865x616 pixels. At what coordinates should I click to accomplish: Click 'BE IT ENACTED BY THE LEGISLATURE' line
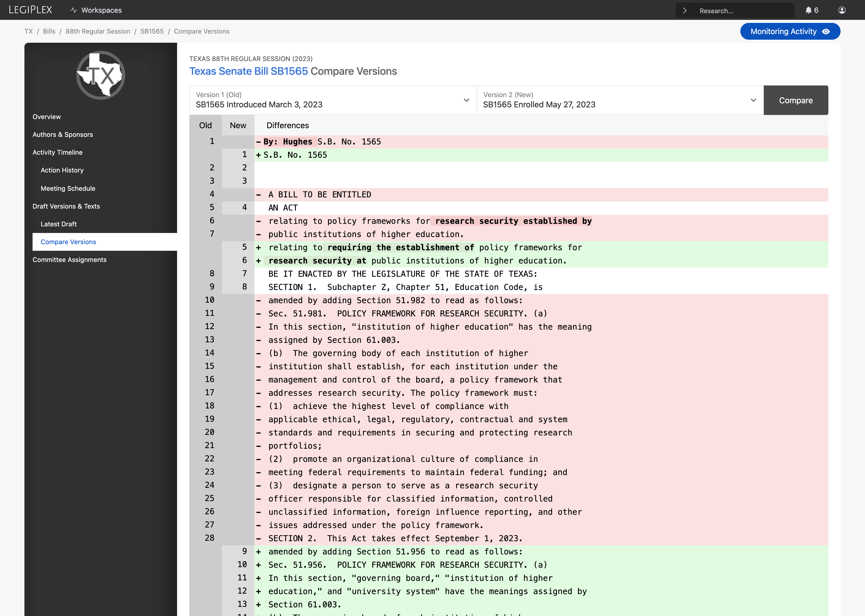tap(541, 274)
